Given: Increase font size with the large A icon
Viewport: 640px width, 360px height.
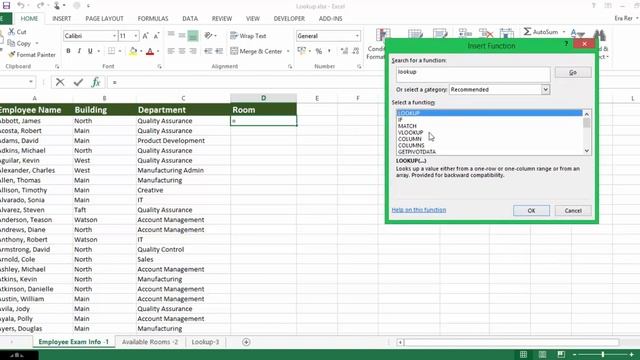Looking at the screenshot, I should (145, 36).
